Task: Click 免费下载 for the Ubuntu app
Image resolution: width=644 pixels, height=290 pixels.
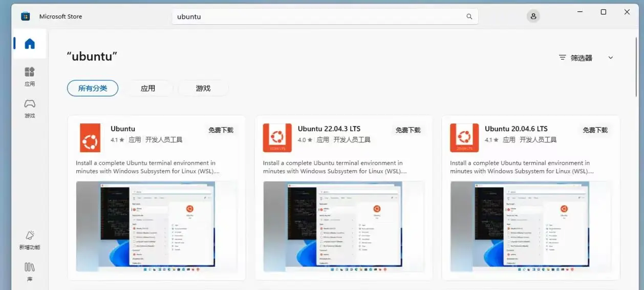Action: pyautogui.click(x=221, y=130)
